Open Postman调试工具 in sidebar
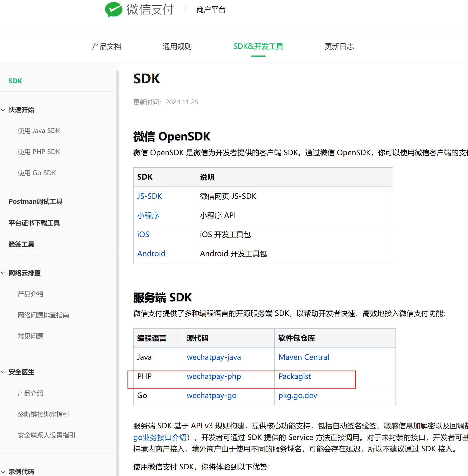This screenshot has height=476, width=468. [36, 202]
